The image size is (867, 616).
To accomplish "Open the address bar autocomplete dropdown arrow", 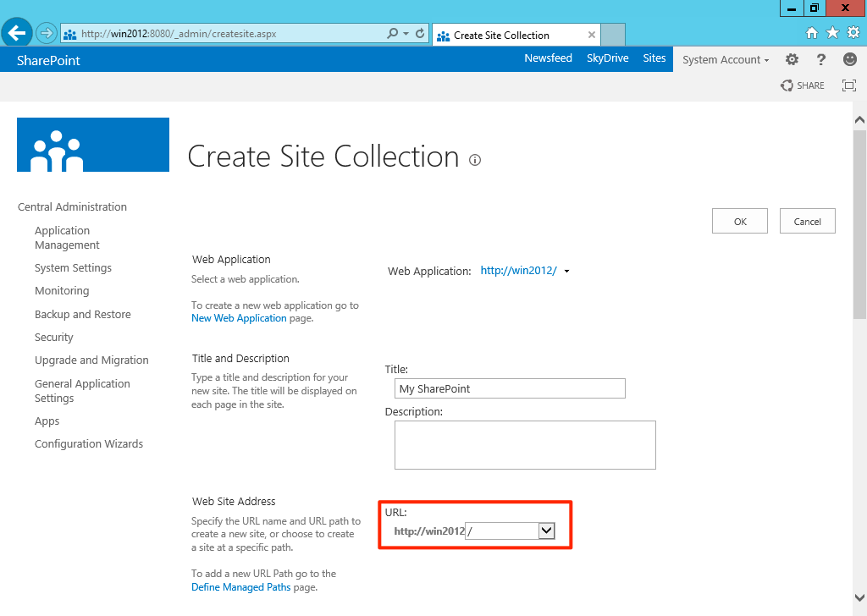I will tap(406, 34).
